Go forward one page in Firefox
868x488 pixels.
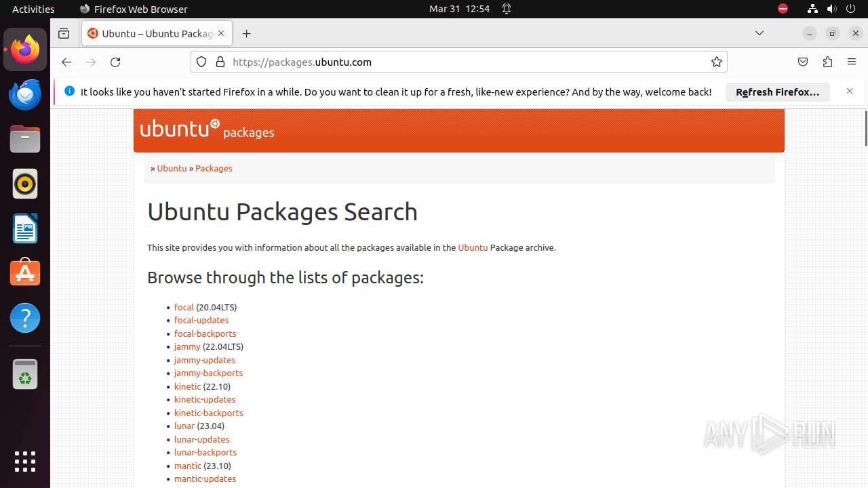[91, 62]
